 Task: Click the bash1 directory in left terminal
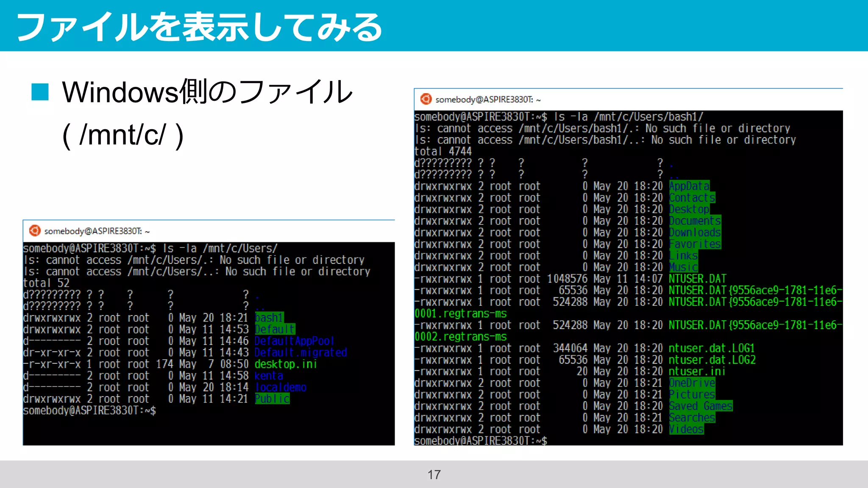(269, 318)
